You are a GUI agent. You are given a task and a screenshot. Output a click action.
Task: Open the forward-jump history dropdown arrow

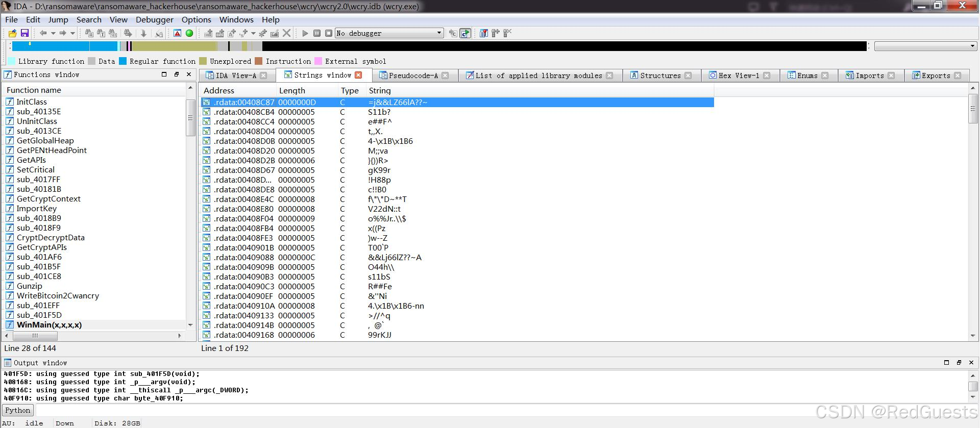pos(72,33)
